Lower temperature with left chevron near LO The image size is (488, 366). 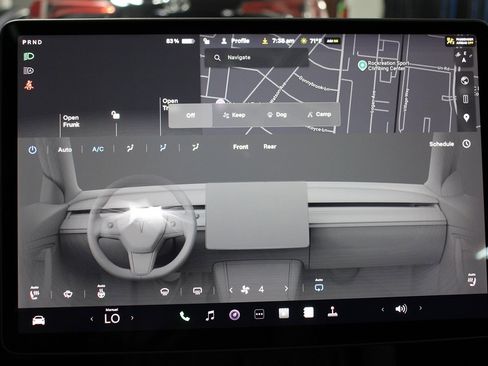(x=92, y=319)
